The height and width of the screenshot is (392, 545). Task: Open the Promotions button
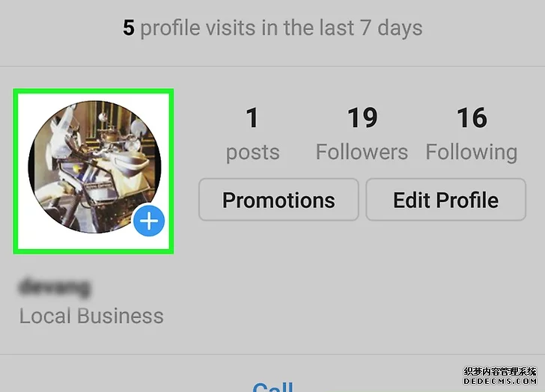pyautogui.click(x=278, y=200)
